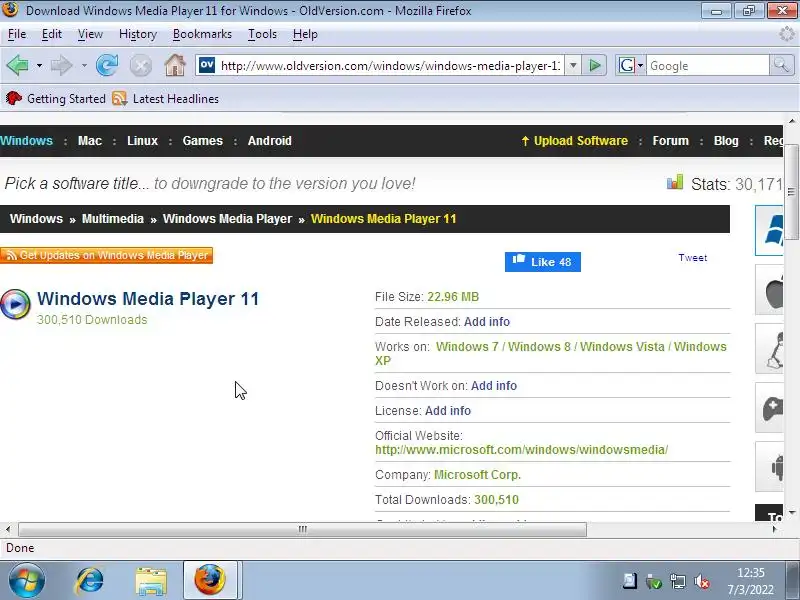Click the Facebook Like 48 button

[542, 262]
